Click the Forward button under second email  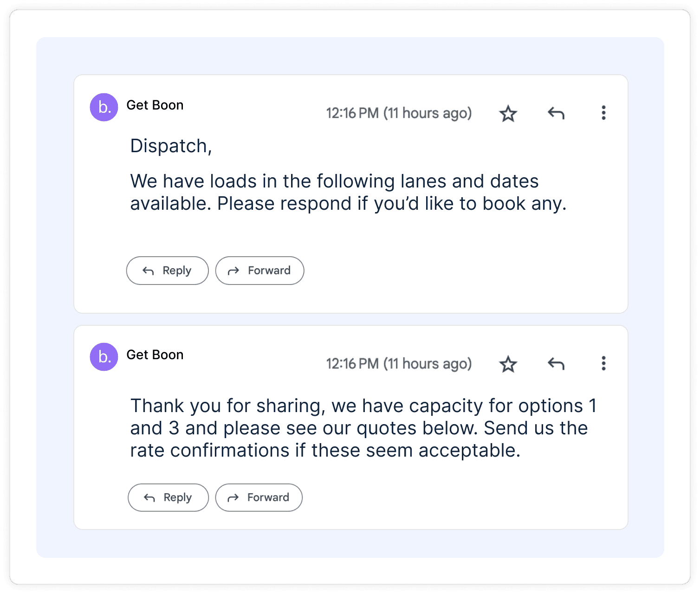(x=259, y=497)
